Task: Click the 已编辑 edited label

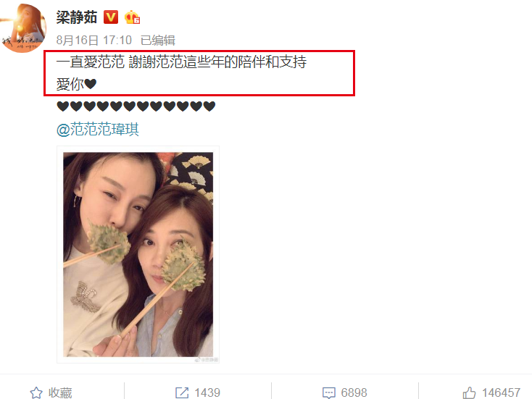Action: (x=158, y=41)
